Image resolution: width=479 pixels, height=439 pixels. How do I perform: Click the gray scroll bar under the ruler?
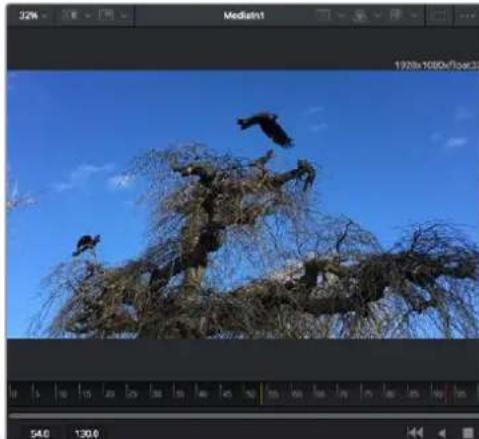point(244,416)
